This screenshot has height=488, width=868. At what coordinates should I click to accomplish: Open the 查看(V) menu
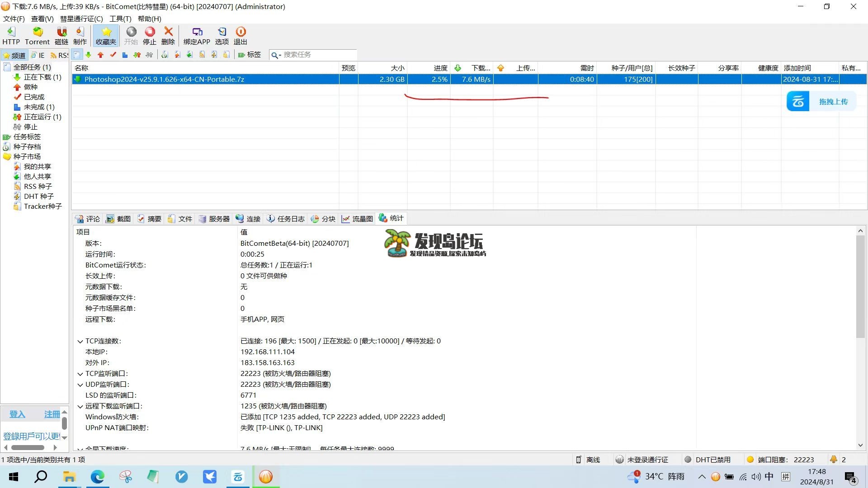pyautogui.click(x=42, y=19)
